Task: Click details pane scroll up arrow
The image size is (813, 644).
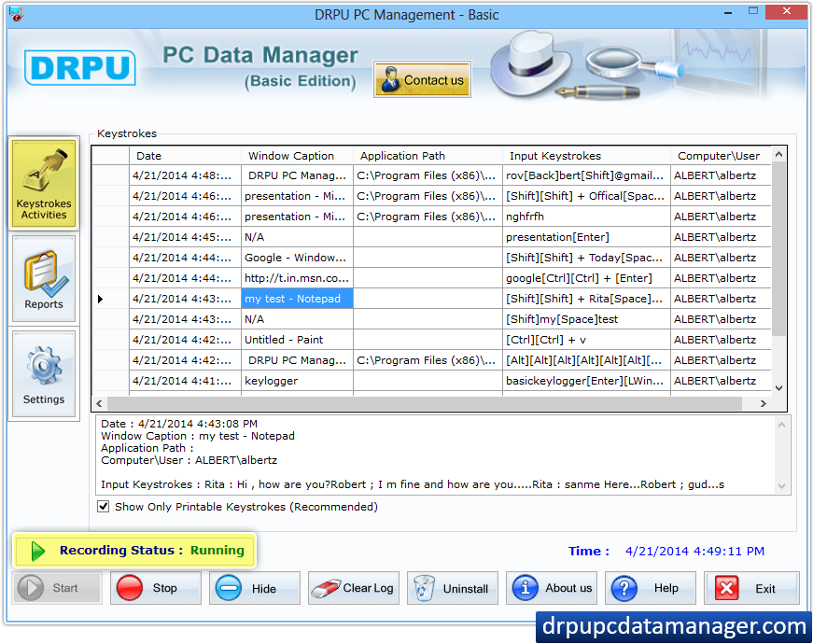Action: point(782,425)
